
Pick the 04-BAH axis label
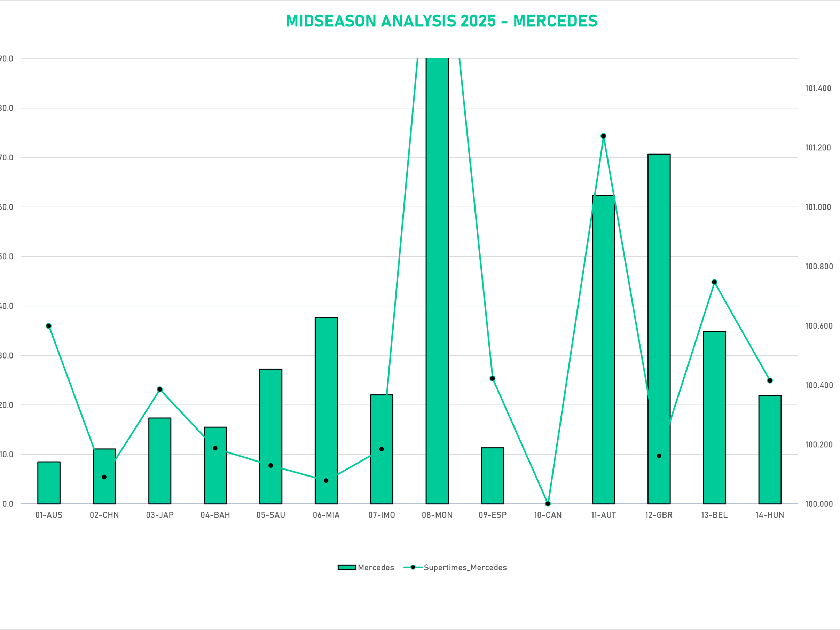coord(215,515)
